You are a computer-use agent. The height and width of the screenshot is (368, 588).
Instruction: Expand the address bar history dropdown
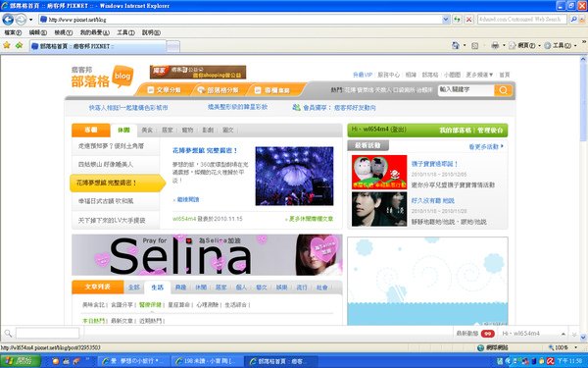point(446,20)
